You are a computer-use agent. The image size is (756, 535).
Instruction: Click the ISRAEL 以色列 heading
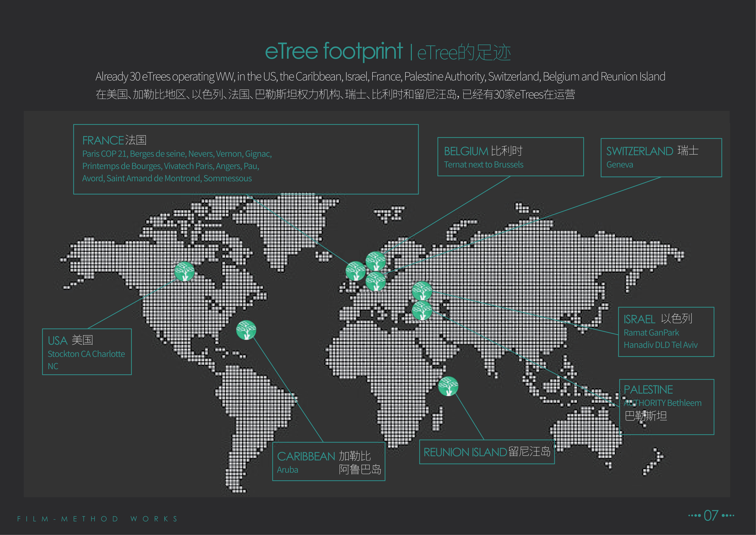(x=658, y=319)
